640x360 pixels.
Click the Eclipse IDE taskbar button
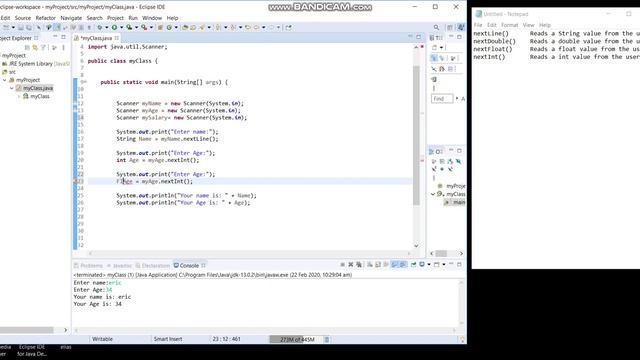pyautogui.click(x=32, y=351)
